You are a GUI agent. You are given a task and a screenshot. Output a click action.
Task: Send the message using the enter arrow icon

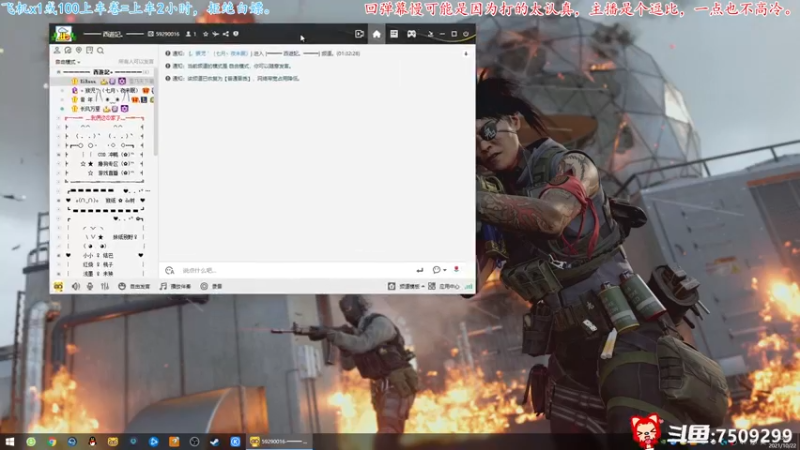coord(419,270)
